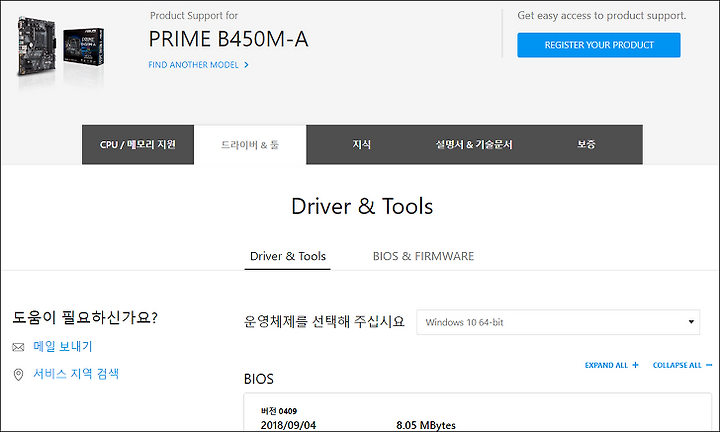720x432 pixels.
Task: Click the 운영체제를 선택해 주십시요 label
Action: click(324, 321)
